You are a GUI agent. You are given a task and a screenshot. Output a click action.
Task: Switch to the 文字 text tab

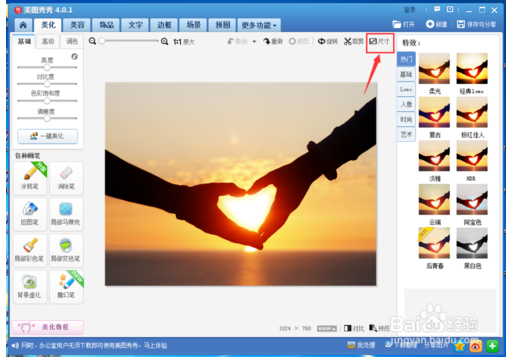click(x=135, y=25)
